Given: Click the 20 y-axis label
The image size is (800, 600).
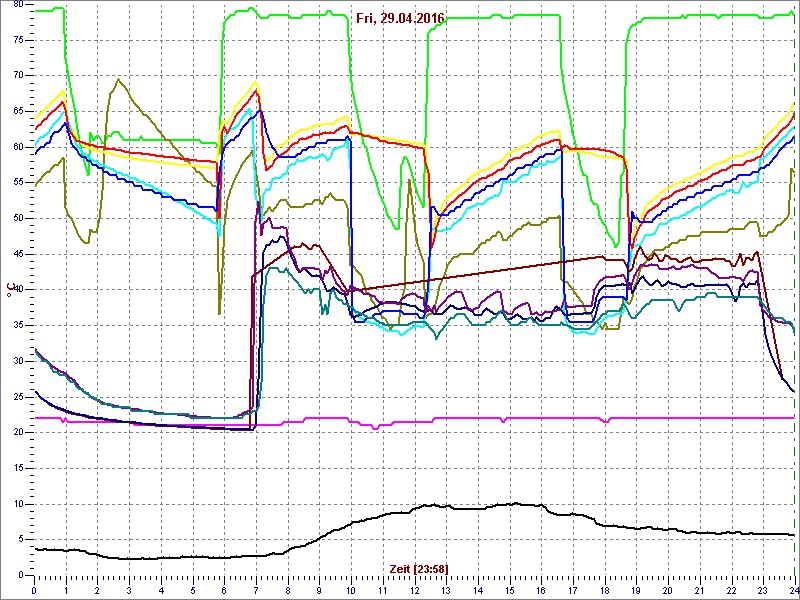Looking at the screenshot, I should pyautogui.click(x=20, y=433).
